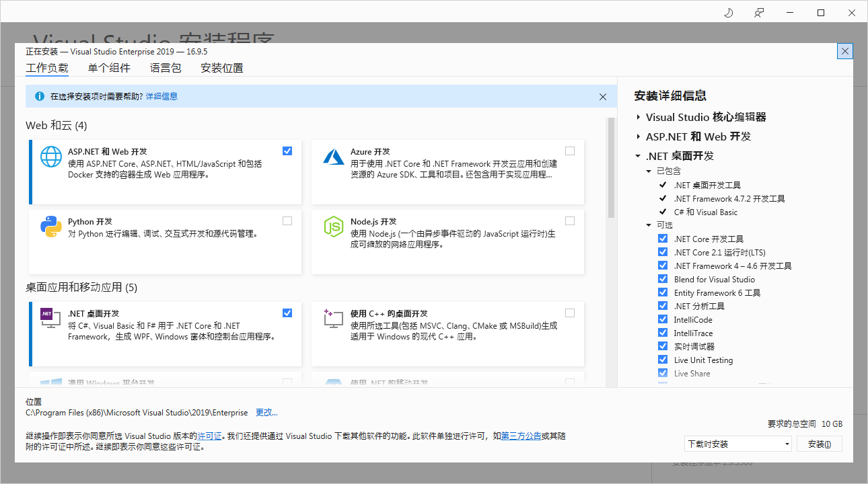Collapse the 可选 optional list
The height and width of the screenshot is (484, 868).
click(649, 225)
